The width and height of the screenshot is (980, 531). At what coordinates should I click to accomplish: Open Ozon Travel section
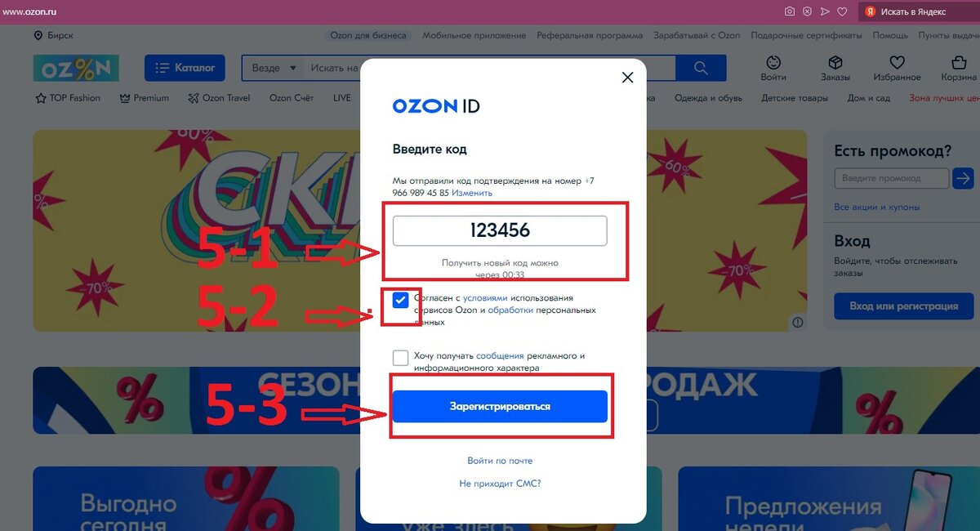pos(219,98)
